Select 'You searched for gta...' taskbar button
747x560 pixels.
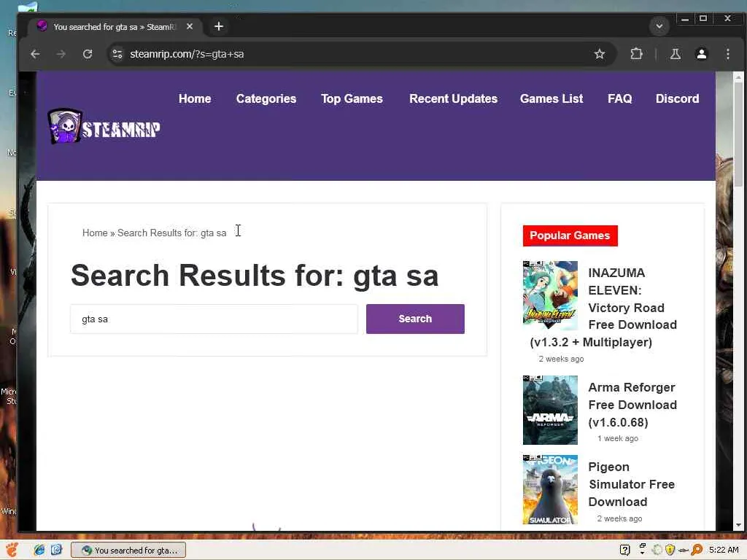(x=128, y=551)
